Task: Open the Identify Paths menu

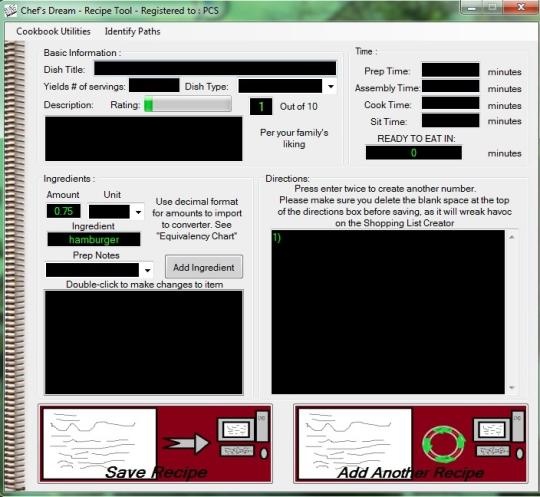Action: [133, 31]
